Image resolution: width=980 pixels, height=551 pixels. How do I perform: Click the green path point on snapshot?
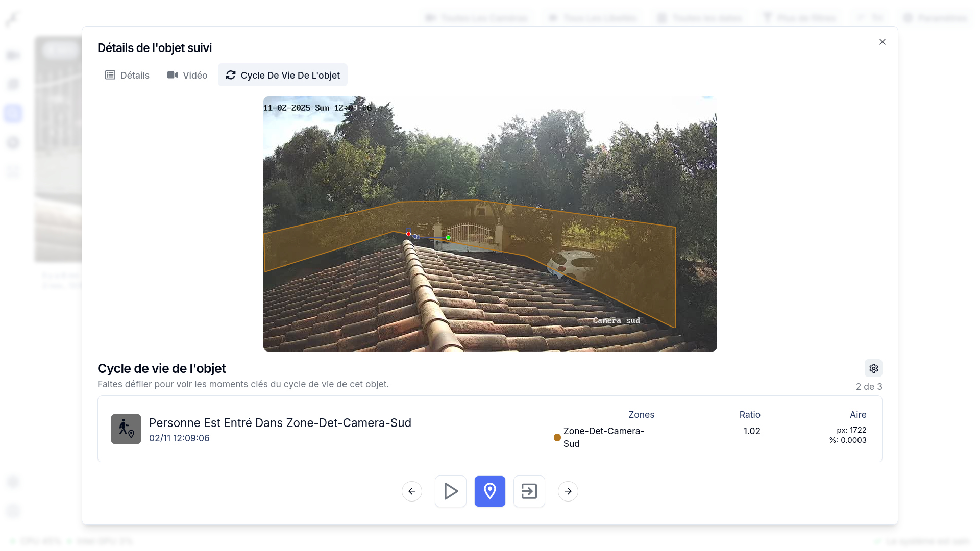[448, 237]
